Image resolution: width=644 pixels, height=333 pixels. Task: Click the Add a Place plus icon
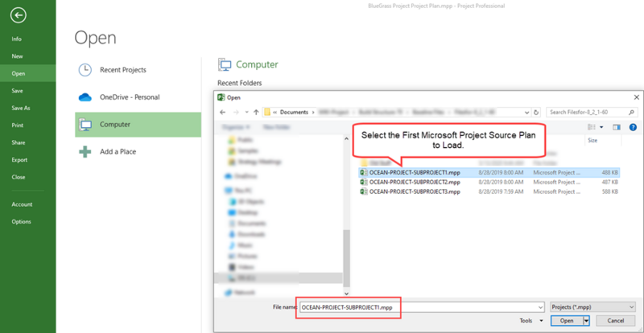coord(85,151)
